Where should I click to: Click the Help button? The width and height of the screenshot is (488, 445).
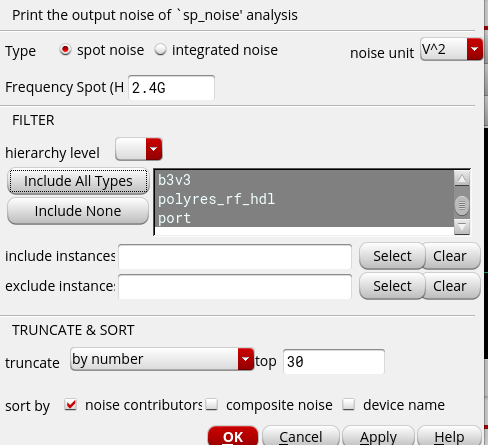pyautogui.click(x=449, y=436)
